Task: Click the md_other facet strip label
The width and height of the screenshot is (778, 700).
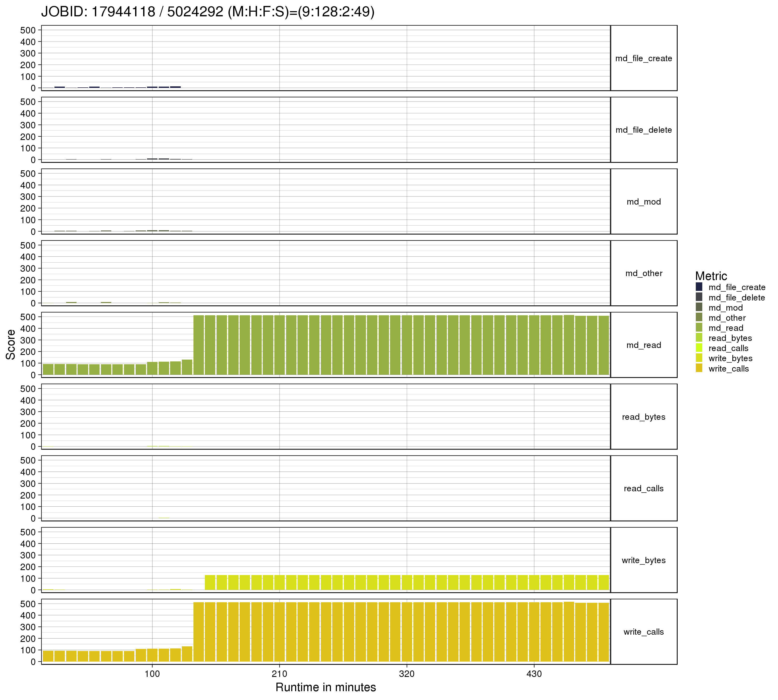Action: 644,274
